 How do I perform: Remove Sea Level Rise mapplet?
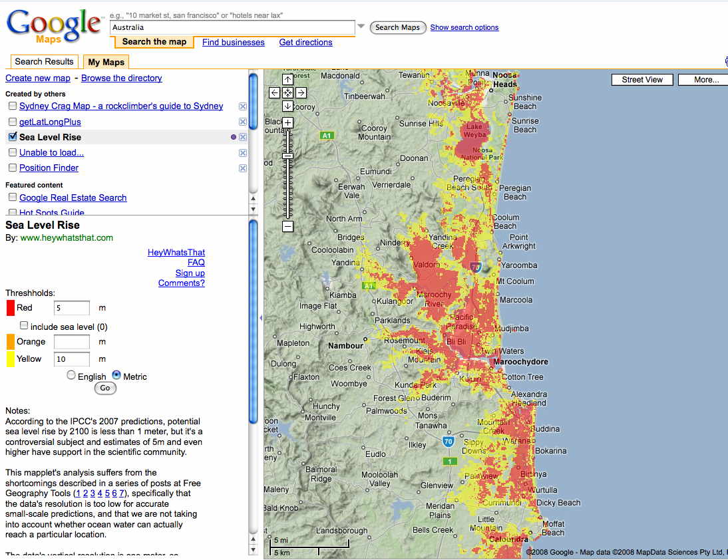(242, 137)
